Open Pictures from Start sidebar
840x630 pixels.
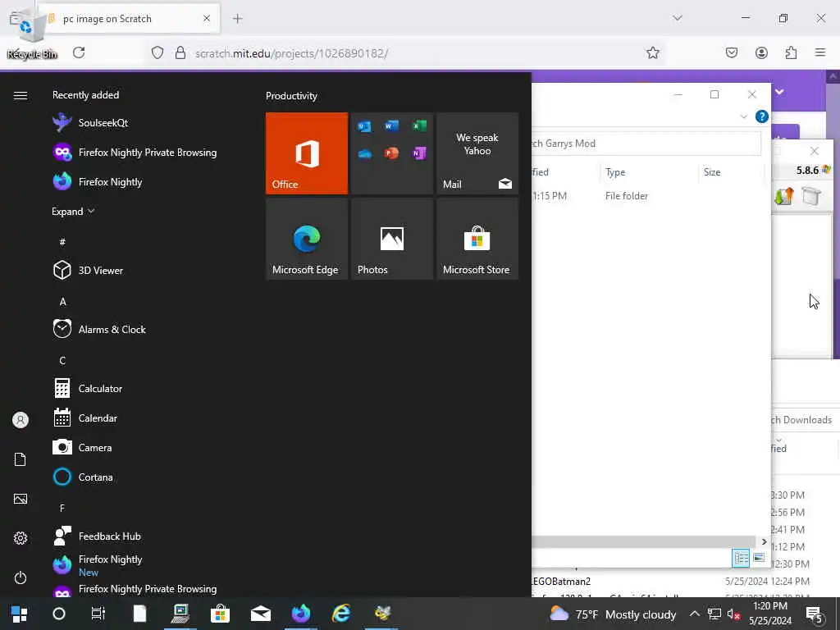21,499
